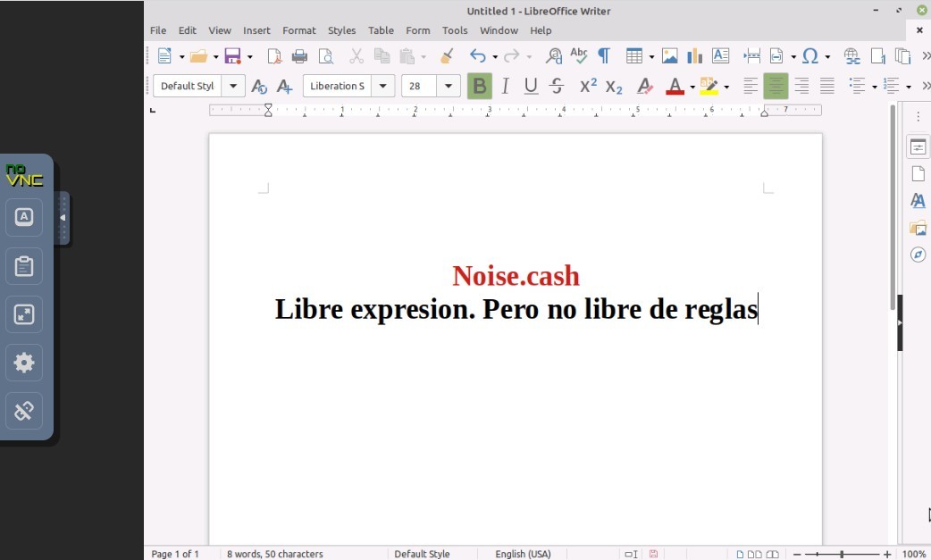931x560 pixels.
Task: Select the Clone Formatting brush
Action: click(447, 56)
